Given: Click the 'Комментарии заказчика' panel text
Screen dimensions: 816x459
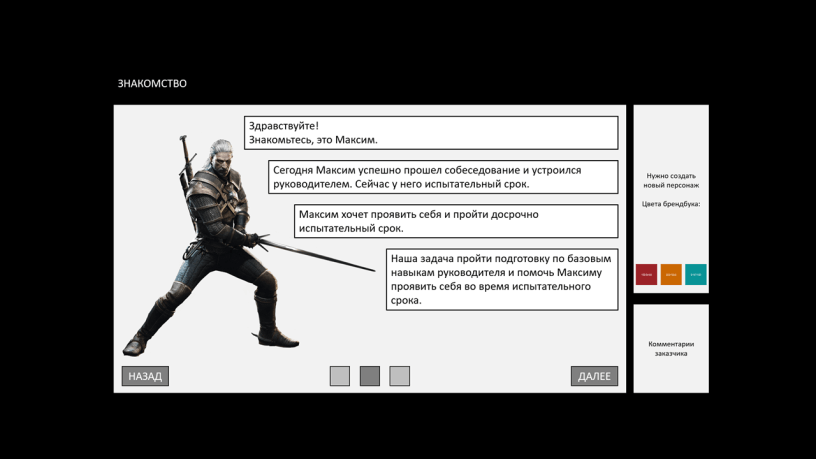Looking at the screenshot, I should 671,349.
